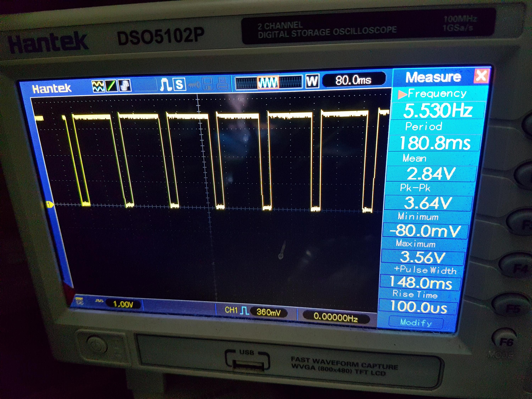Select the Frequency measurement entry
The width and height of the screenshot is (532, 399).
pos(437,93)
